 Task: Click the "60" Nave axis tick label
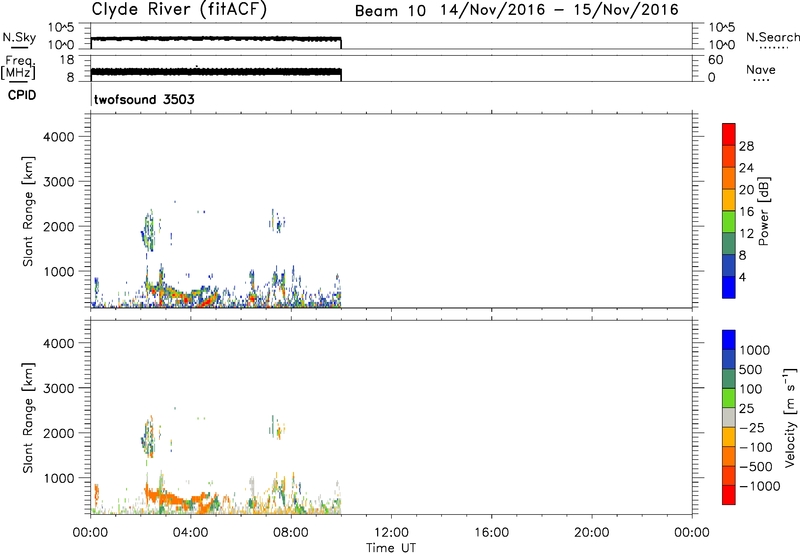point(715,60)
